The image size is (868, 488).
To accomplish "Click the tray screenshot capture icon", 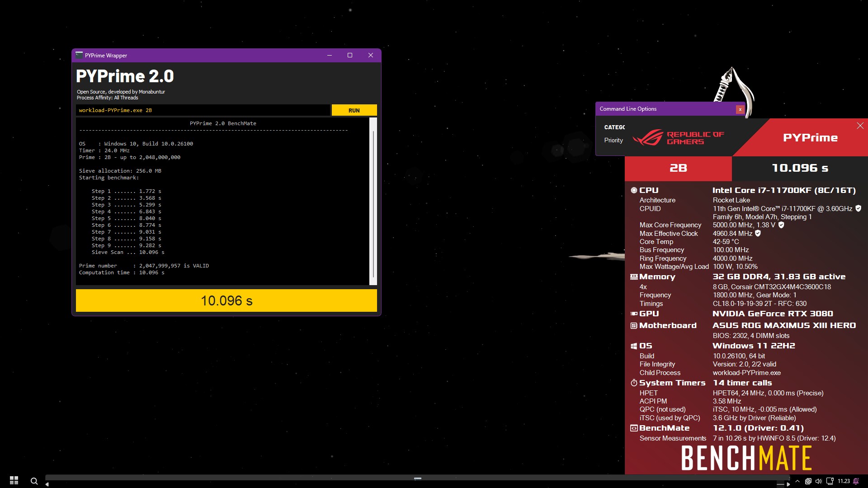I will click(x=808, y=481).
